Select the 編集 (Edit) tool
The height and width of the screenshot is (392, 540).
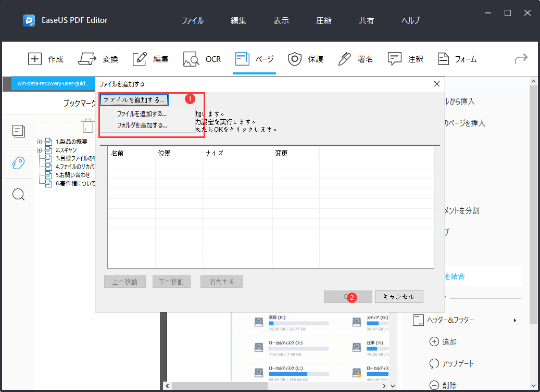(150, 59)
